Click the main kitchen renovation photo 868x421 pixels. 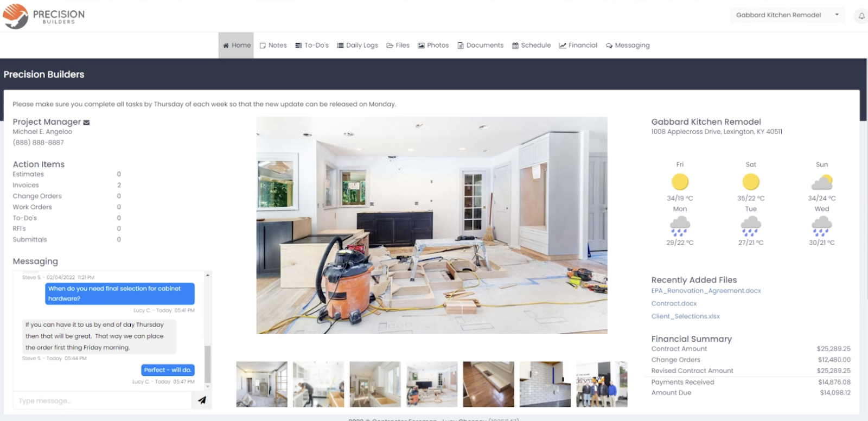coord(432,225)
